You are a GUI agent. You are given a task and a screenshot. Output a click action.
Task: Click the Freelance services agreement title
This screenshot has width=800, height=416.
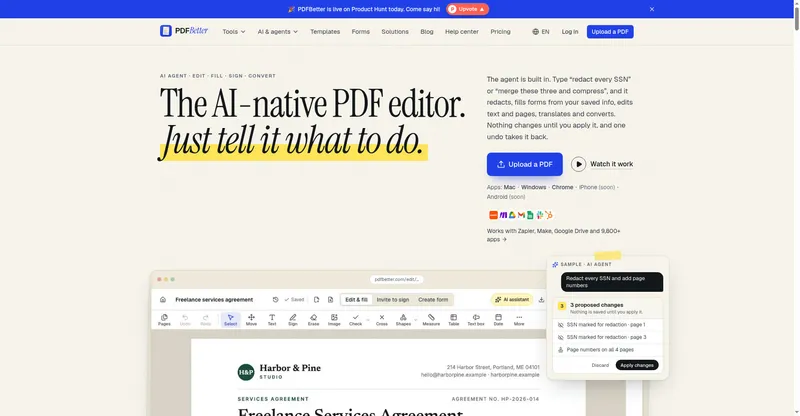(x=214, y=300)
